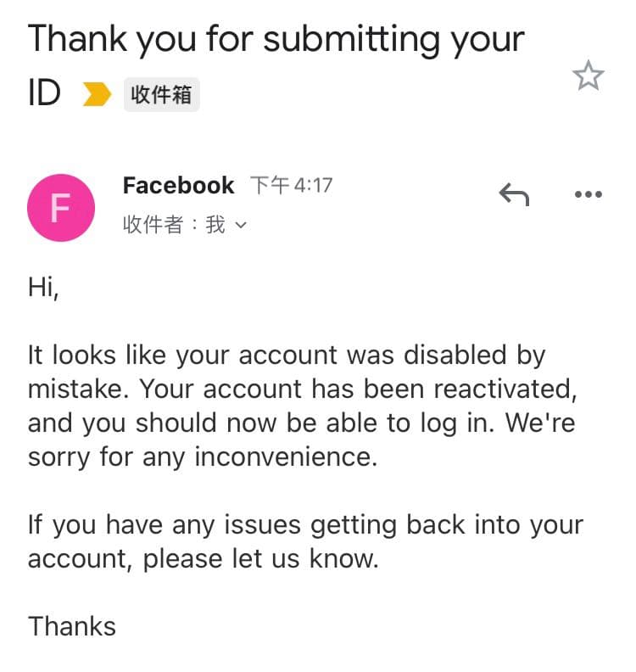Open the three-dot more options menu
636x672 pixels.
click(x=588, y=195)
